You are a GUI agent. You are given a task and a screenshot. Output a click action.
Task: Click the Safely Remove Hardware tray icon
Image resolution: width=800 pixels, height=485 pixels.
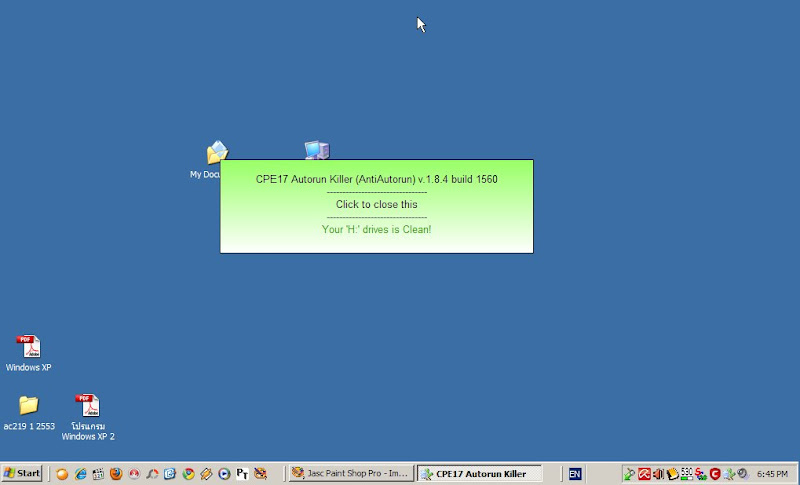(x=629, y=474)
